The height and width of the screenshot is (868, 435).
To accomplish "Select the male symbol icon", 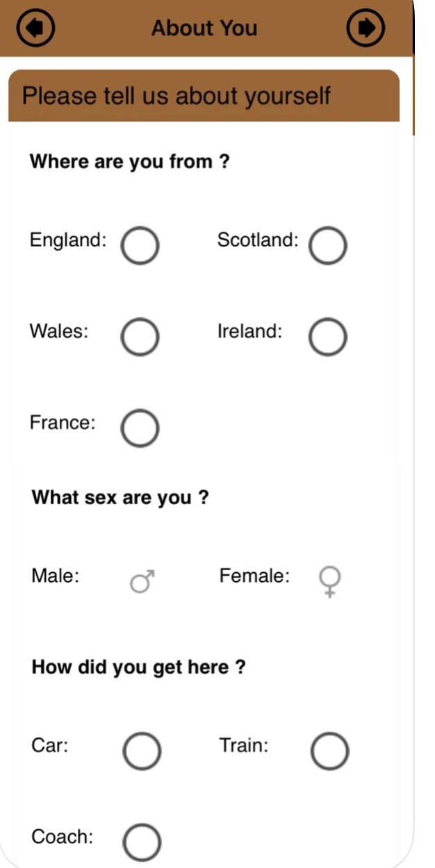I will (142, 581).
